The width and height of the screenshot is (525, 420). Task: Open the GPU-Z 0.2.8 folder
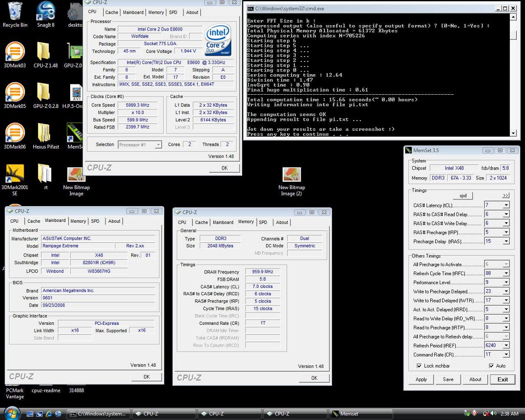(x=46, y=96)
